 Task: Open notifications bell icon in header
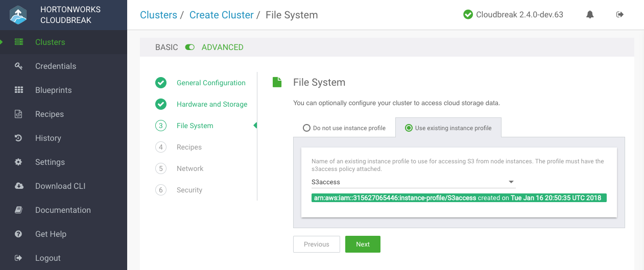point(590,15)
